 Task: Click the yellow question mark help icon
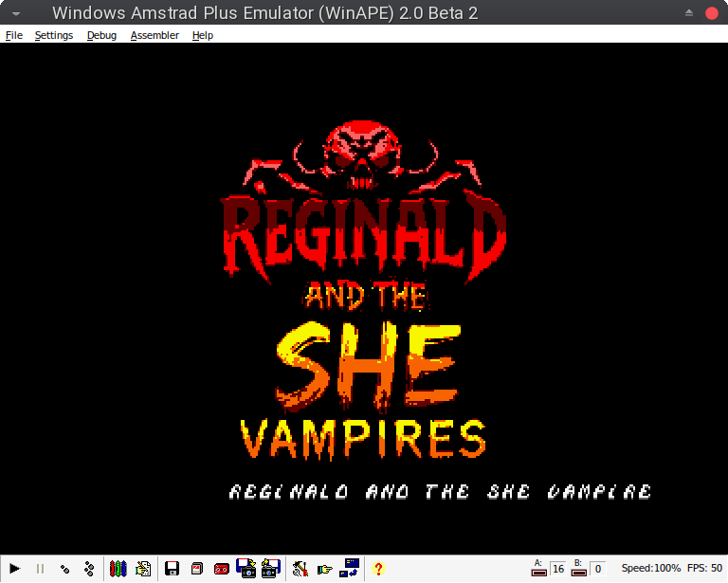tap(378, 568)
